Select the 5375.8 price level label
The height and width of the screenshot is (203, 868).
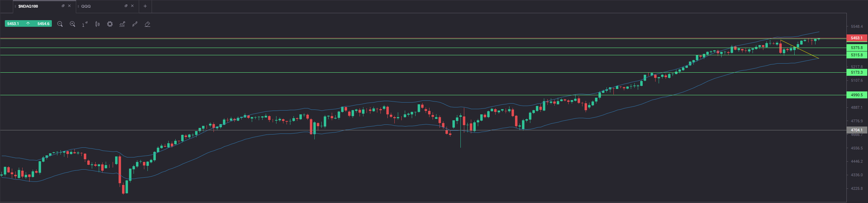(857, 48)
